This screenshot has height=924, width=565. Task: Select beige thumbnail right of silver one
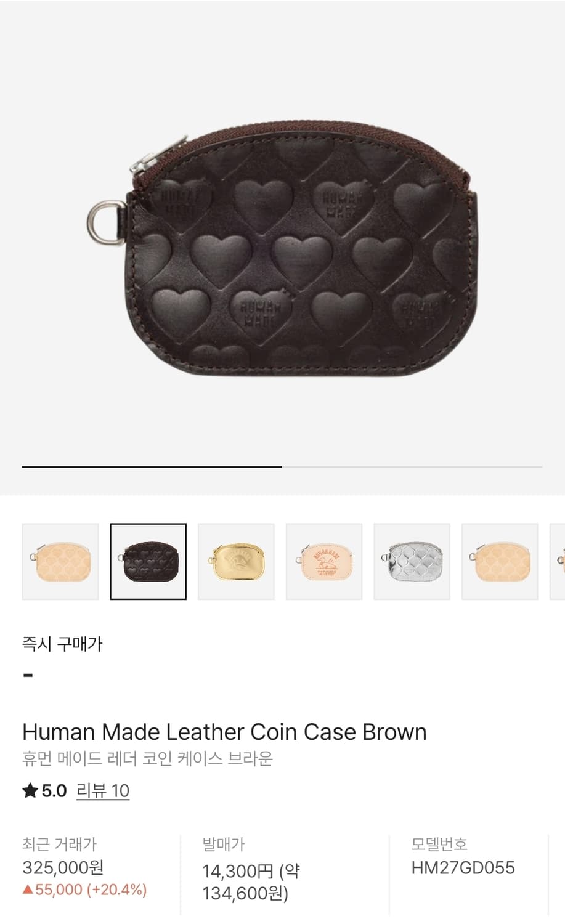pyautogui.click(x=500, y=561)
